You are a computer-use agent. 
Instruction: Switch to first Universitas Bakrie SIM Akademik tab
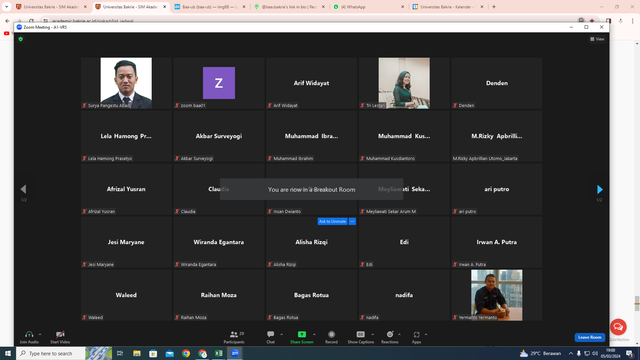tap(51, 7)
